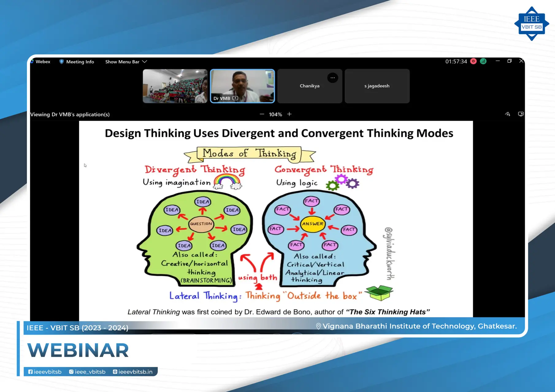Select Dr VMB's video thumbnail
Viewport: 555px width, 392px height.
click(242, 86)
